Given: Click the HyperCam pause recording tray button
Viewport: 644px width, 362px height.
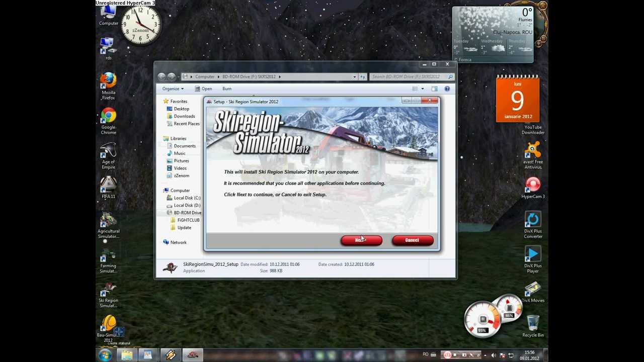Looking at the screenshot, I should tap(447, 355).
